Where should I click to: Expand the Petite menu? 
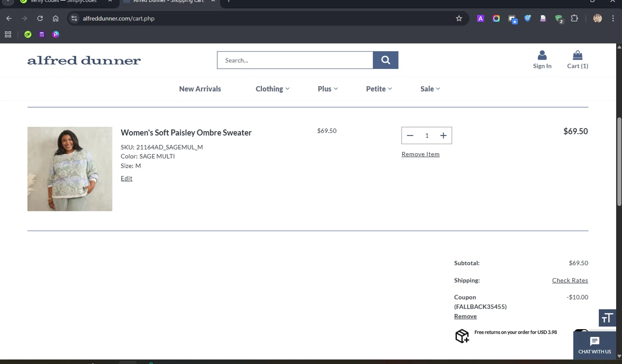click(x=379, y=89)
